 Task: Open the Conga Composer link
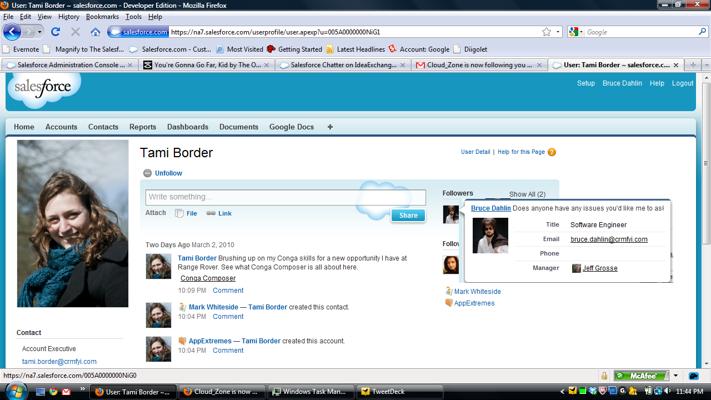click(208, 278)
